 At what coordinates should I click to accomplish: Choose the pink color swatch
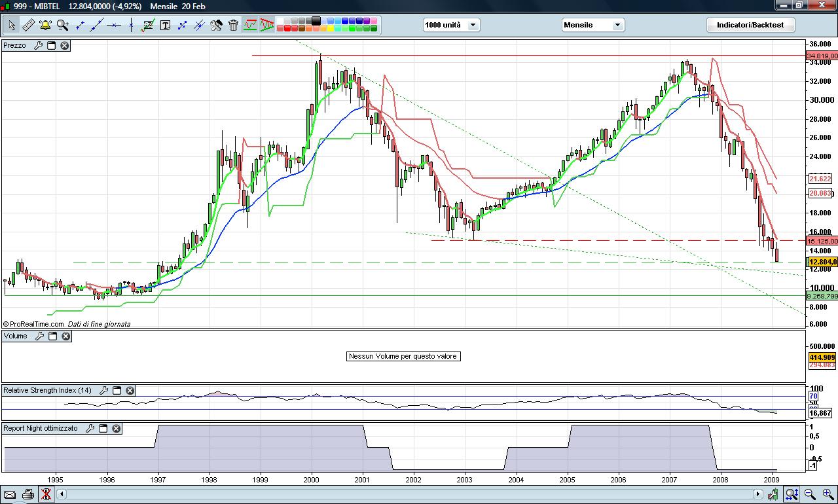(x=374, y=20)
